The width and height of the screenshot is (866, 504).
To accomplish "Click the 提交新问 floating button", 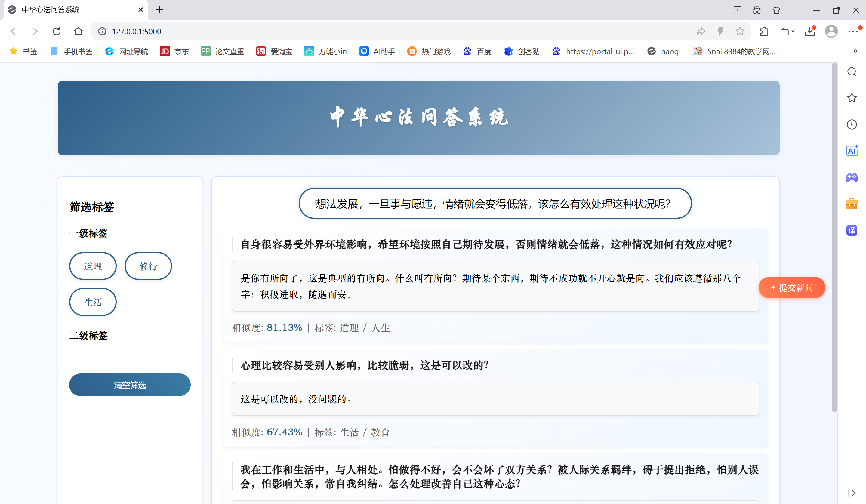I will 792,287.
